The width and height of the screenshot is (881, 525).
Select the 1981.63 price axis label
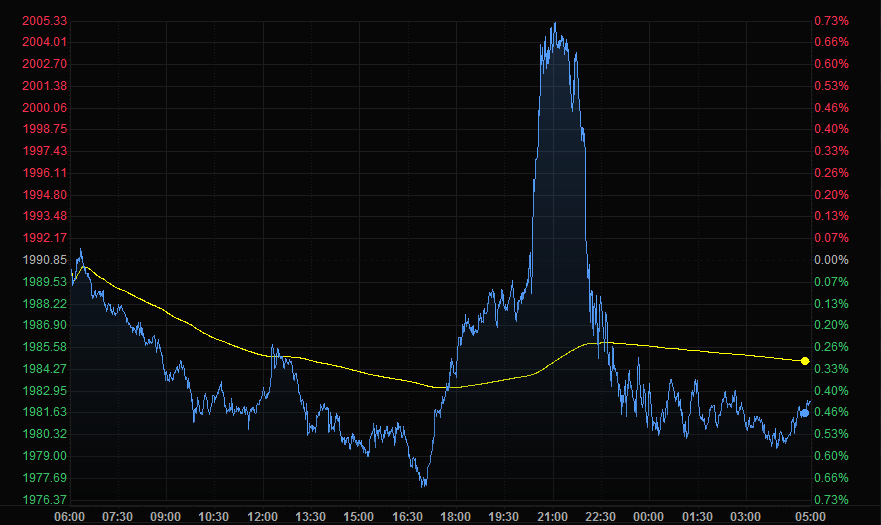(x=44, y=413)
